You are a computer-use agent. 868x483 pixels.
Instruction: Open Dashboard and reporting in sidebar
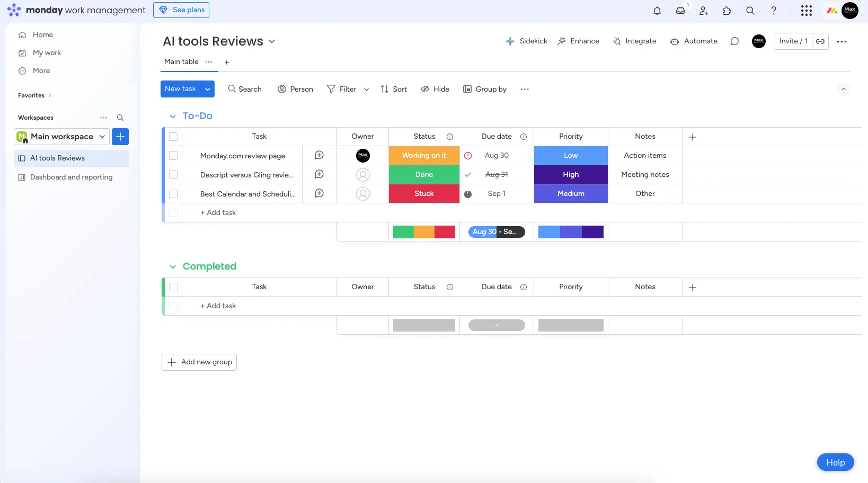point(71,177)
